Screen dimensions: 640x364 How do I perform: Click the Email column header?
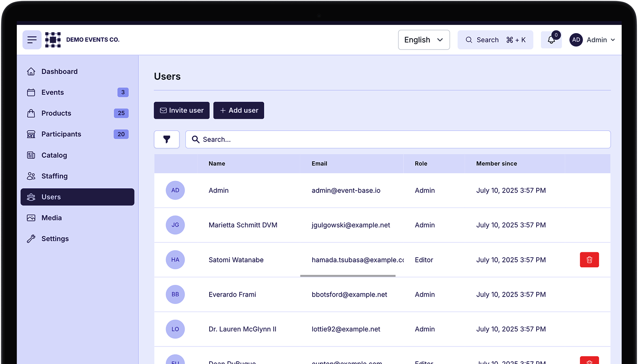319,164
